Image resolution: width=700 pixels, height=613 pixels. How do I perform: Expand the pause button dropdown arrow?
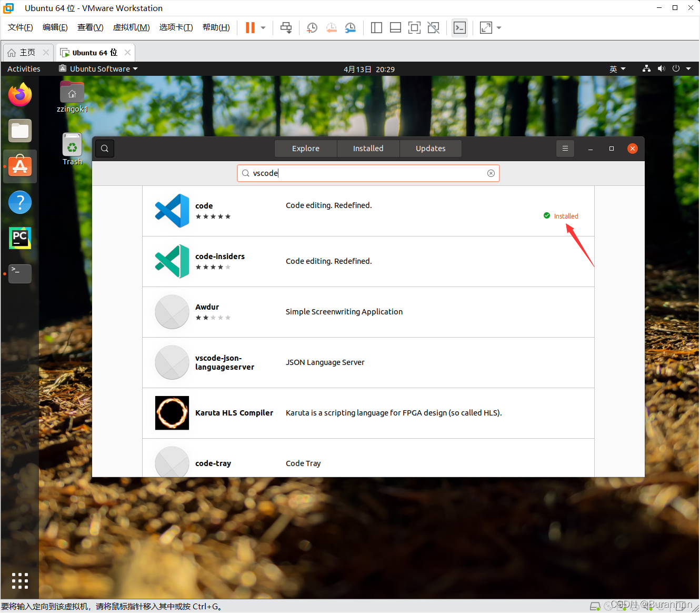tap(263, 28)
